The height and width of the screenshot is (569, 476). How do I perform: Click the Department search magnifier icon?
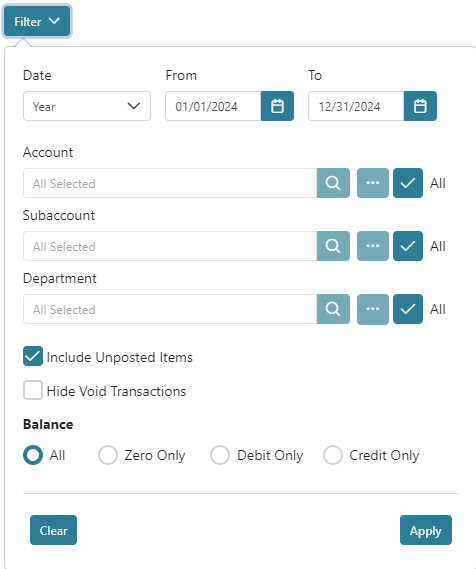point(333,309)
